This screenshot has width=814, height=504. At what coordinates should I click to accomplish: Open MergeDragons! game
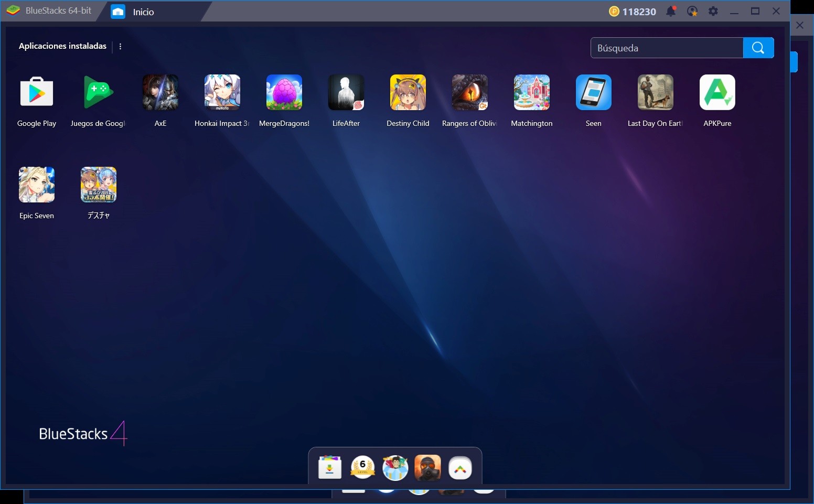pos(284,92)
